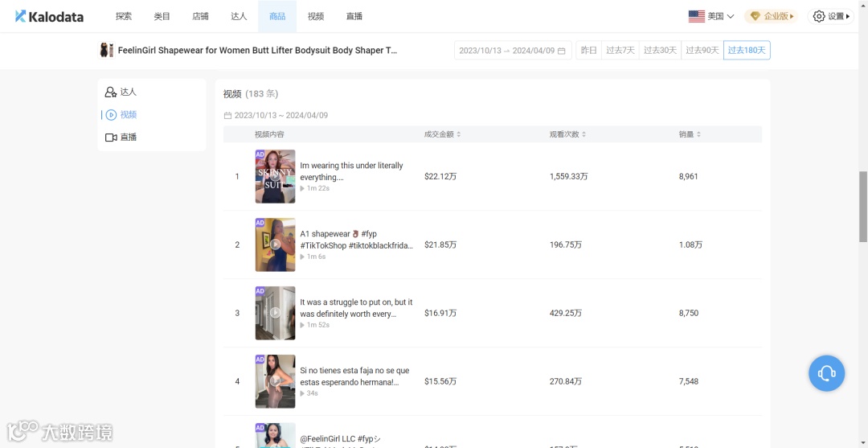Open the 类目 nav tab
This screenshot has width=868, height=448.
point(162,17)
